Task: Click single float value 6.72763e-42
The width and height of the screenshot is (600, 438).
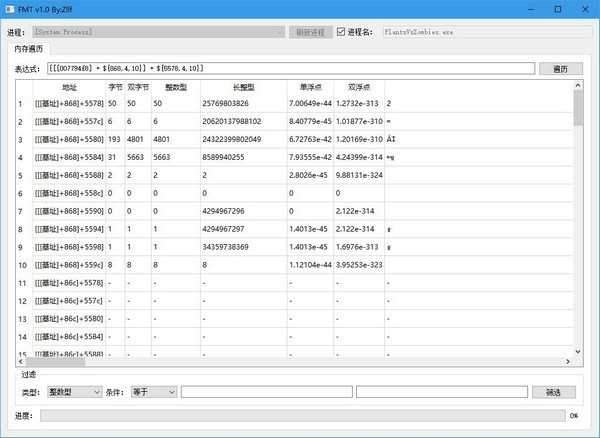Action: (310, 140)
